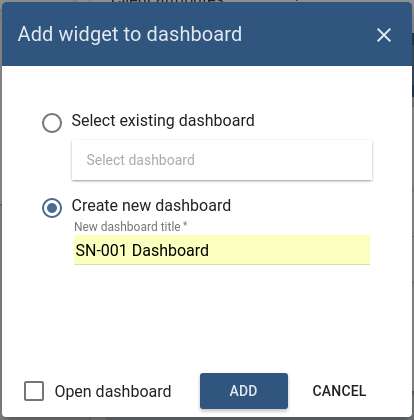414x420 pixels.
Task: Choose the Select existing dashboard radio button
Action: point(52,123)
